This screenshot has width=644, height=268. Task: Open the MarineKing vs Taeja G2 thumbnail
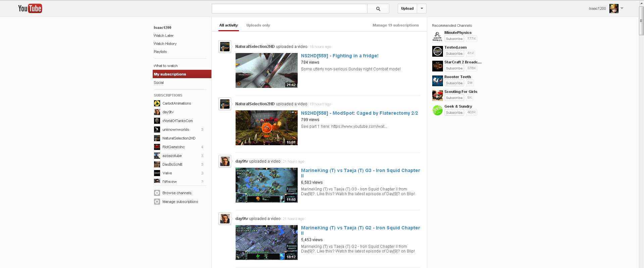click(266, 243)
